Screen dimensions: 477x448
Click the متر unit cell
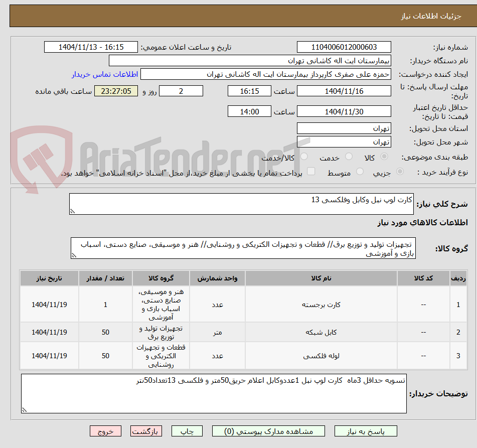pos(217,332)
